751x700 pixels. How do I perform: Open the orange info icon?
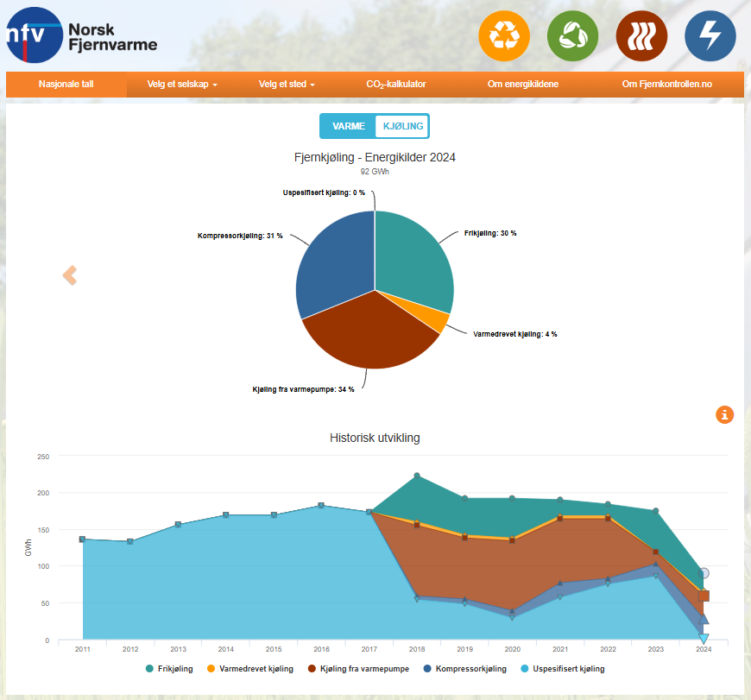[x=724, y=415]
